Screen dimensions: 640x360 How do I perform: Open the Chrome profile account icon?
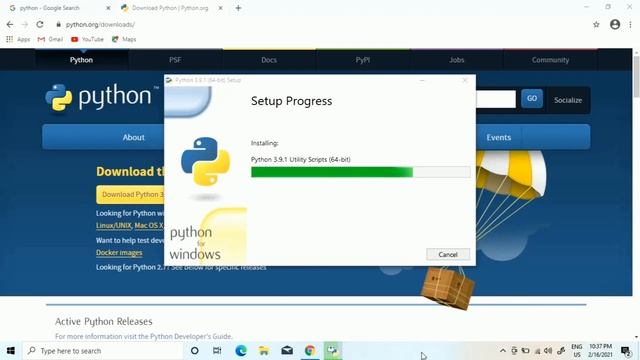point(615,24)
